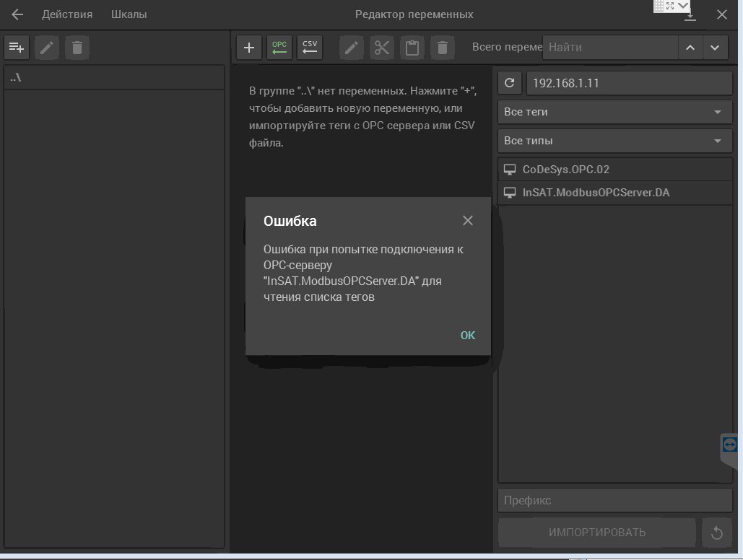Click the download icon in title bar
The height and width of the screenshot is (560, 743).
pos(690,16)
